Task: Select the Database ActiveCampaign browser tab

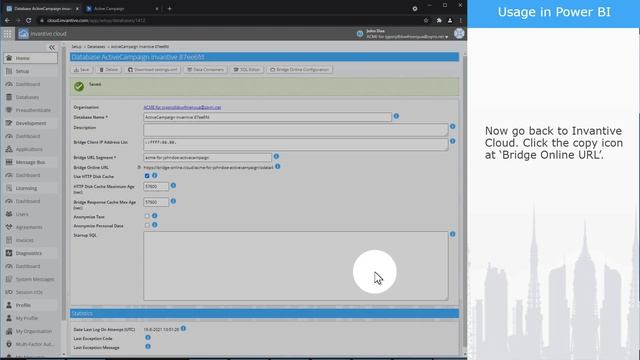Action: point(42,9)
